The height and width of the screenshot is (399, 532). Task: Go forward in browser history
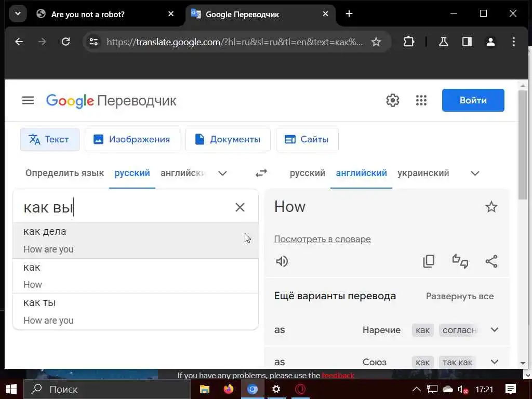pos(42,42)
